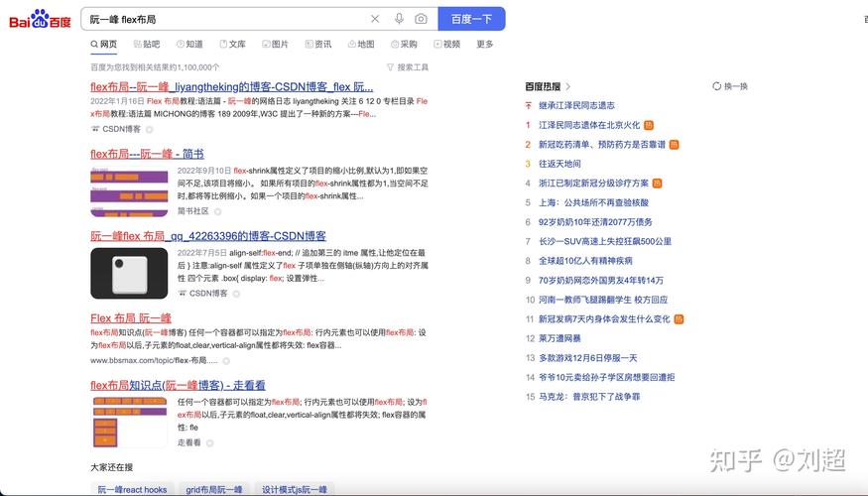Open hot search 新冠吃药清单、预防药方是否靠谱
868x496 pixels.
(602, 145)
